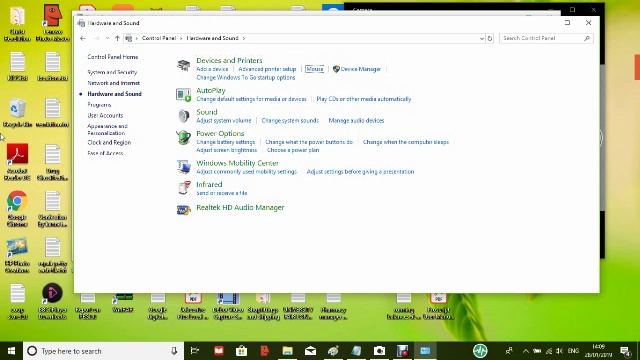Open Microsoft Store from the taskbar

pos(241,351)
